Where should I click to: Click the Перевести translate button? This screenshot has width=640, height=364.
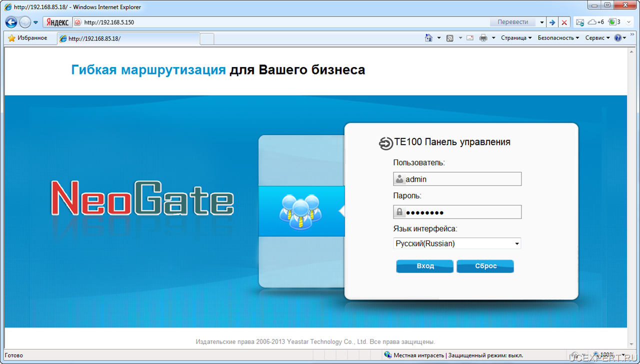[x=512, y=22]
